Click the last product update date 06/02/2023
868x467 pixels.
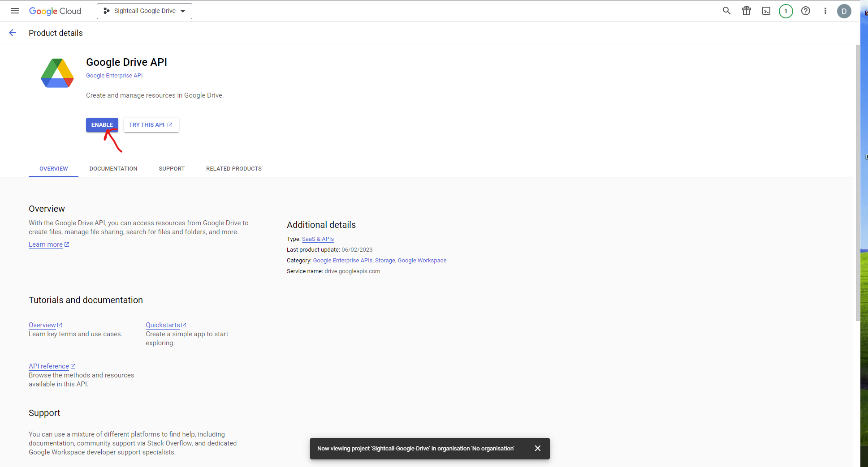point(357,250)
